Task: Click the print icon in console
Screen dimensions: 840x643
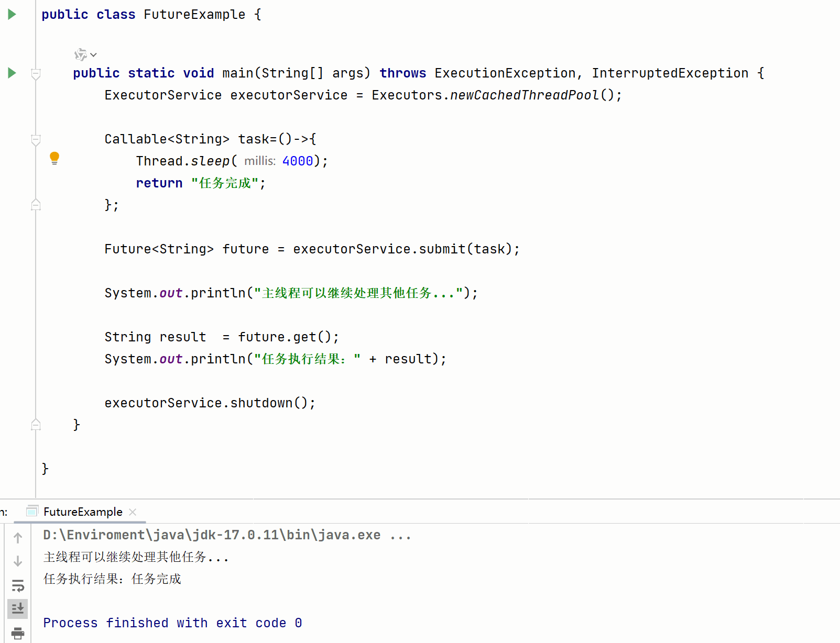Action: coord(18,633)
